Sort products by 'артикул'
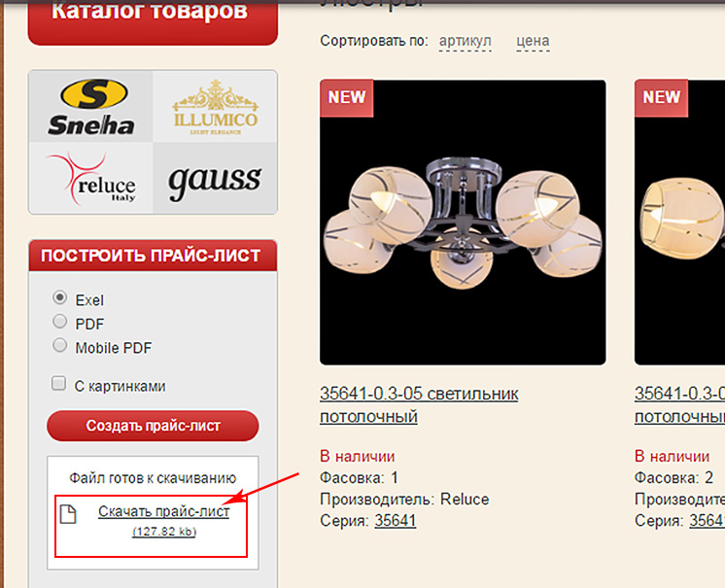This screenshot has height=588, width=725. [x=465, y=41]
